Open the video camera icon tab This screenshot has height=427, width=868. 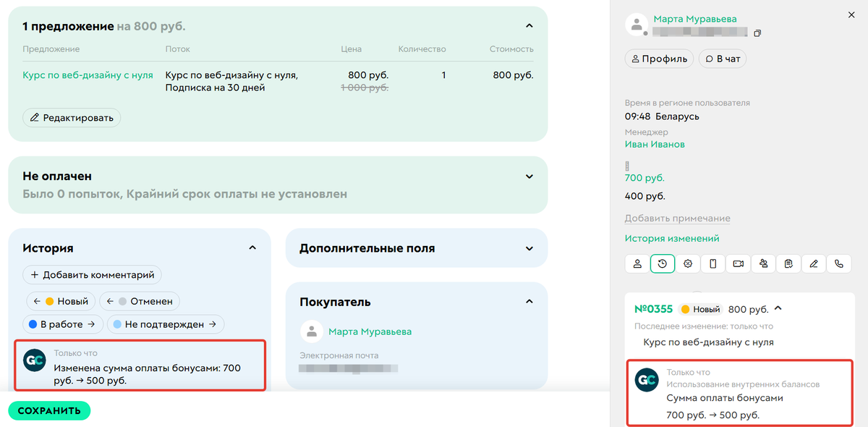739,264
